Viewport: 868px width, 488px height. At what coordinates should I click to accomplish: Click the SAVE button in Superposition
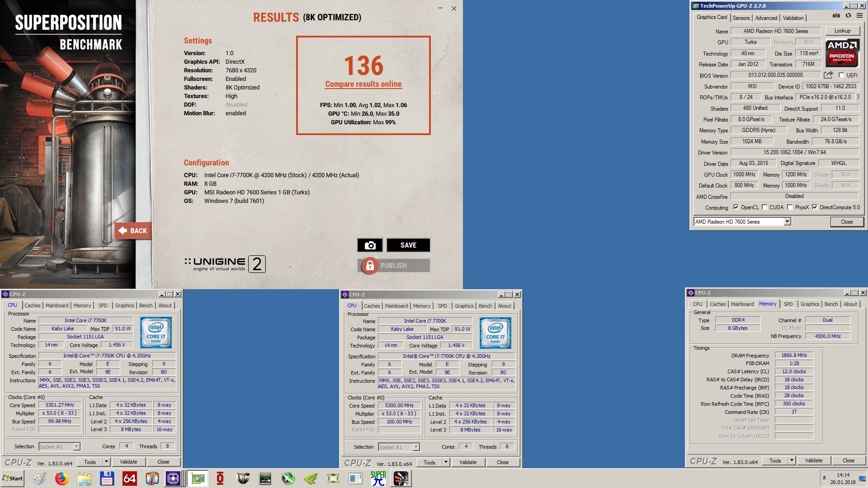(x=408, y=245)
